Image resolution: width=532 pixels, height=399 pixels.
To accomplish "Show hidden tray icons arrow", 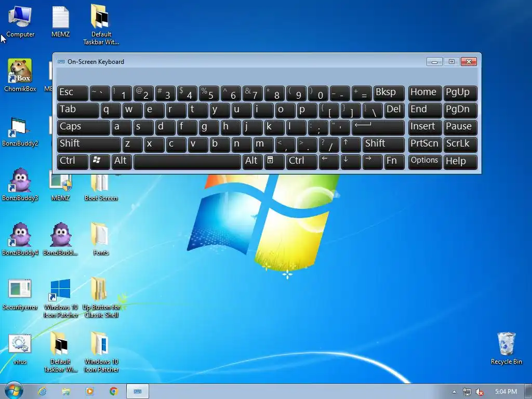I will 454,392.
